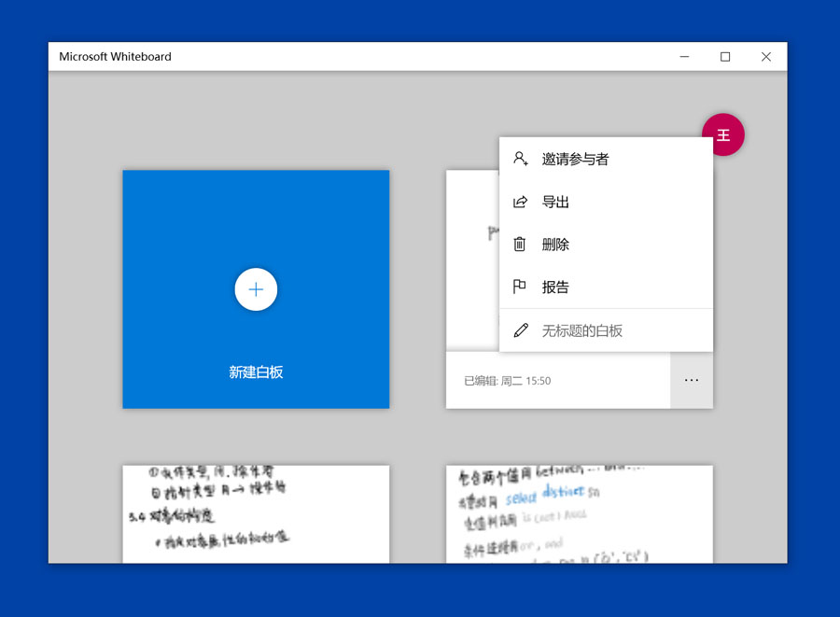Select 邀请参与者 from the context menu
This screenshot has width=840, height=617.
click(606, 159)
